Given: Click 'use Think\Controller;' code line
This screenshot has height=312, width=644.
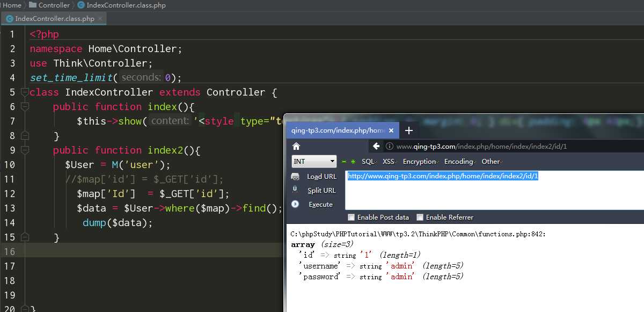Looking at the screenshot, I should point(91,63).
